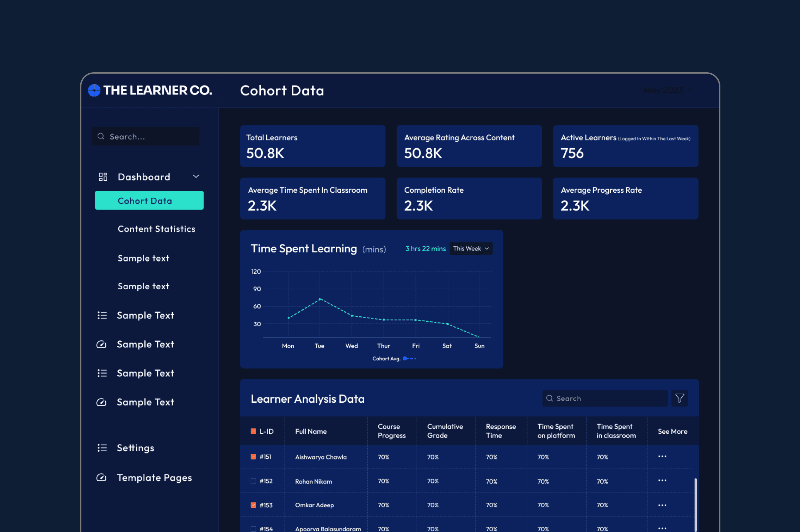The image size is (800, 532).
Task: Uncheck the checkbox for learner #151
Action: tap(253, 457)
